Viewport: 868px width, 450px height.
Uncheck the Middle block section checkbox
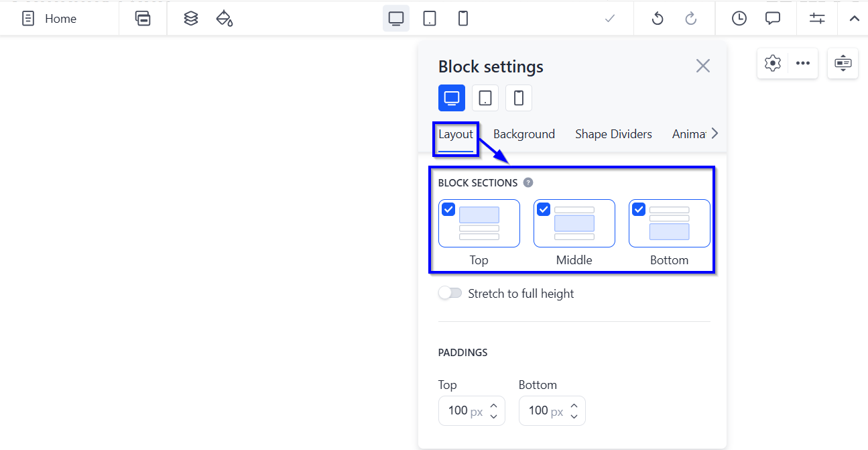pos(544,209)
